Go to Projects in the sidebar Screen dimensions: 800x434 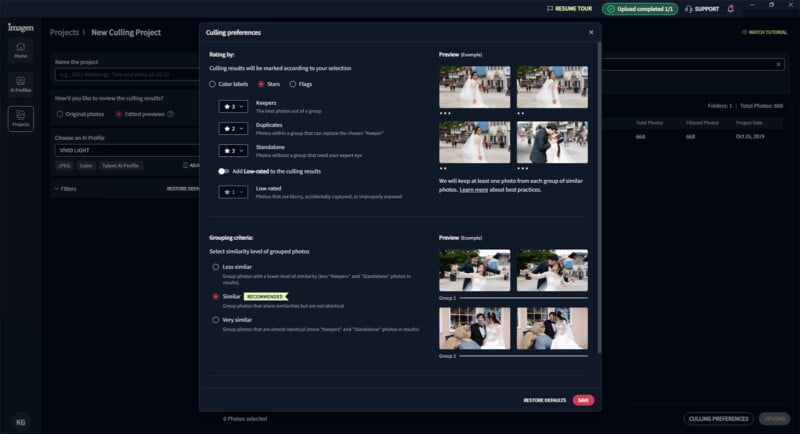pyautogui.click(x=21, y=118)
